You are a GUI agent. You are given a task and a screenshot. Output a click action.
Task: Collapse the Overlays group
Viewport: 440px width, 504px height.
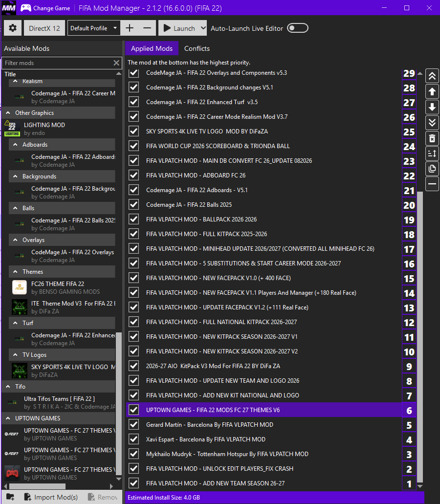tap(15, 240)
